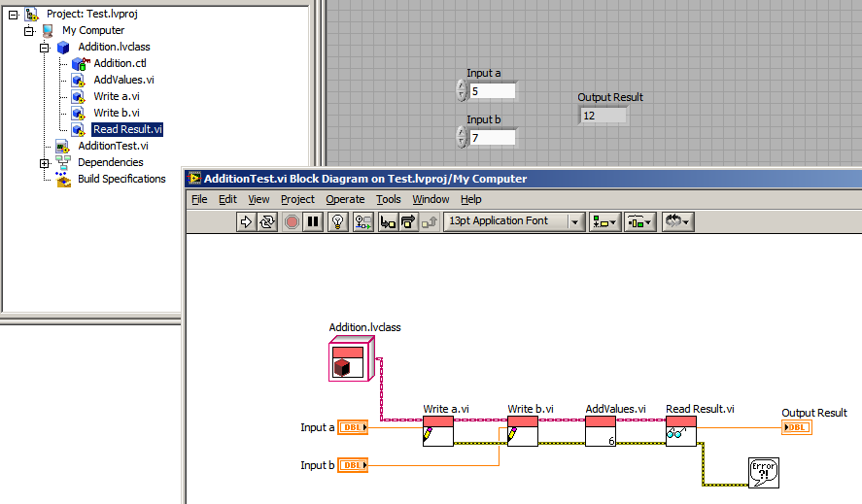Open the Reorder dropdown
This screenshot has height=504, width=862.
(677, 222)
